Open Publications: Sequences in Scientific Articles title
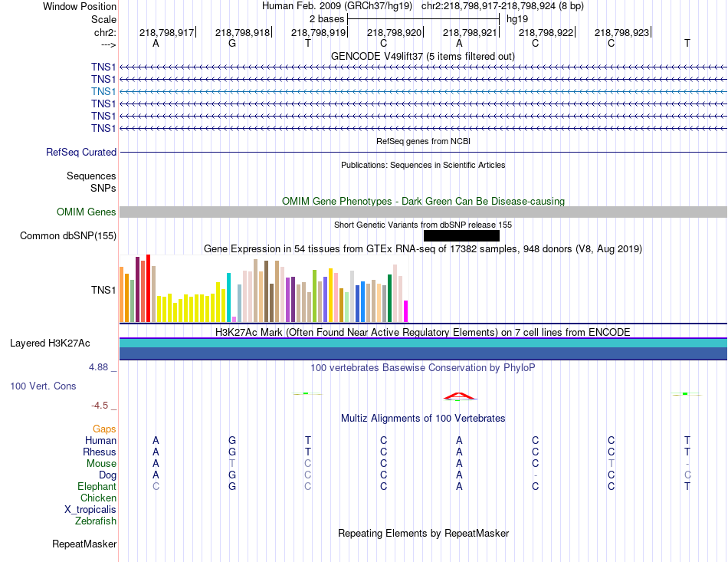The image size is (728, 562). click(423, 165)
